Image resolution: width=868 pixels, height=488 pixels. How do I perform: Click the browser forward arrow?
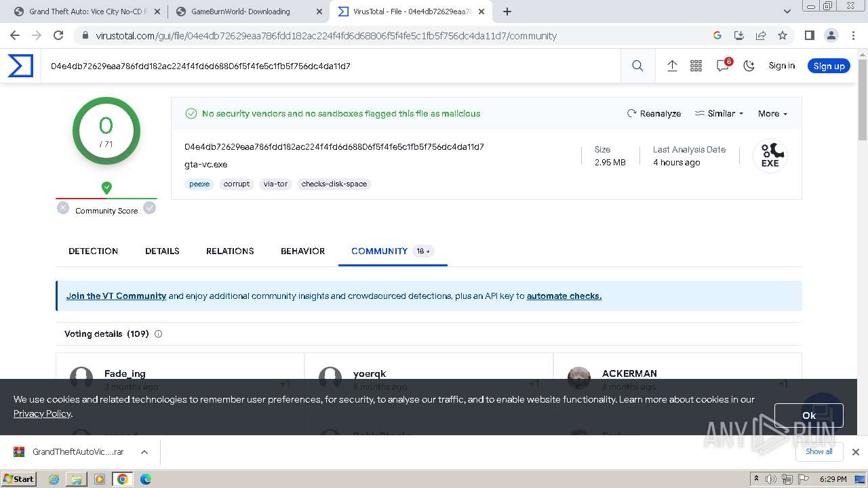coord(37,35)
